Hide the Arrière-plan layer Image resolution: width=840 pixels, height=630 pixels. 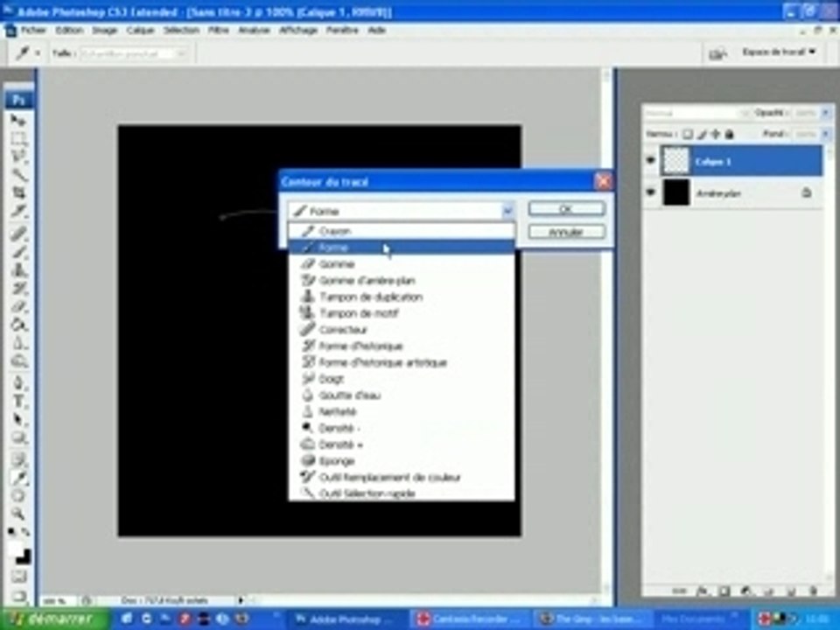point(650,192)
